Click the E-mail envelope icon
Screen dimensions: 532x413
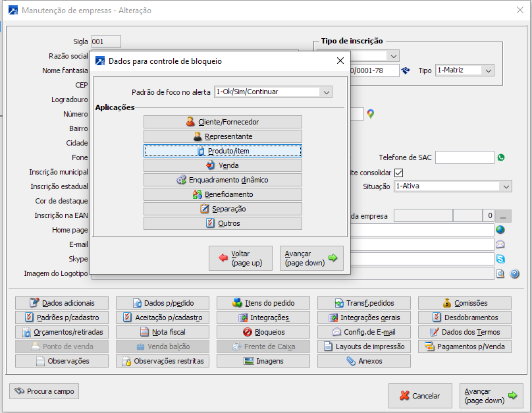[500, 244]
